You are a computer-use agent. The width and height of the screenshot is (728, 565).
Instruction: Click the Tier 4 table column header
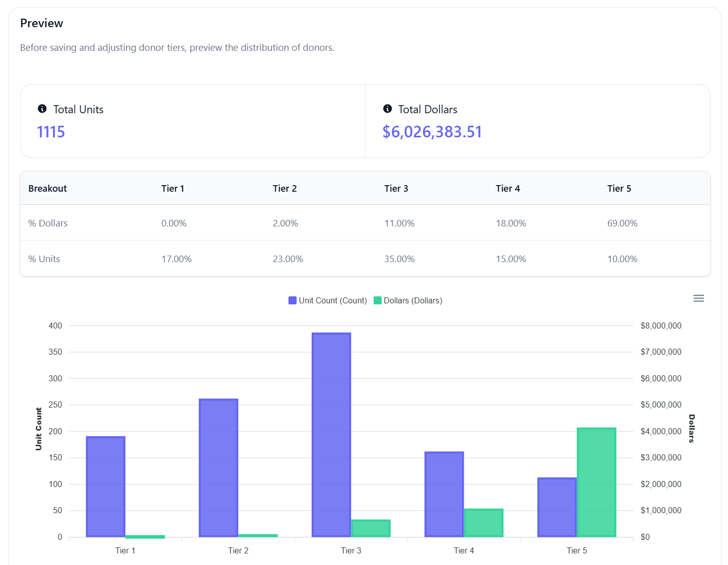508,189
